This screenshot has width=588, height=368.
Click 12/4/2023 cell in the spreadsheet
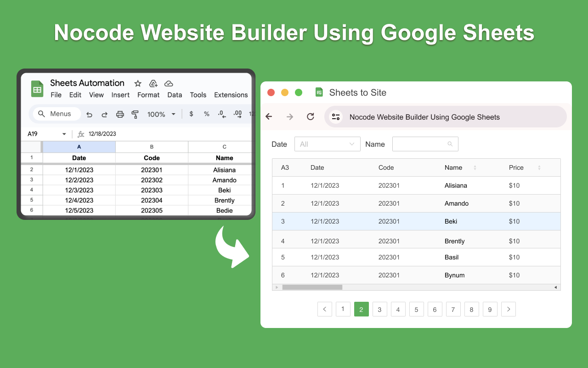point(79,200)
